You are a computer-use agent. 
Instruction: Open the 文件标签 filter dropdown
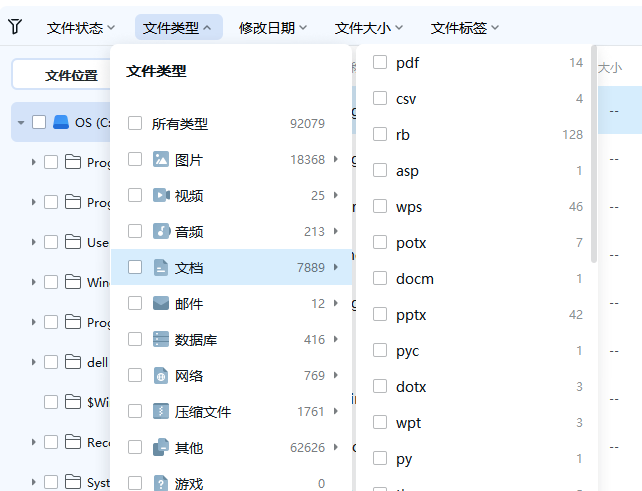click(x=465, y=27)
